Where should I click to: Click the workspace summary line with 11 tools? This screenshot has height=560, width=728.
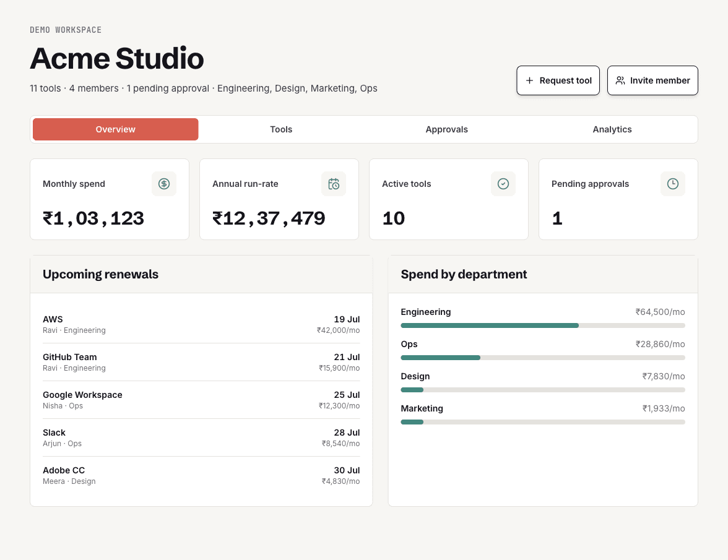203,88
